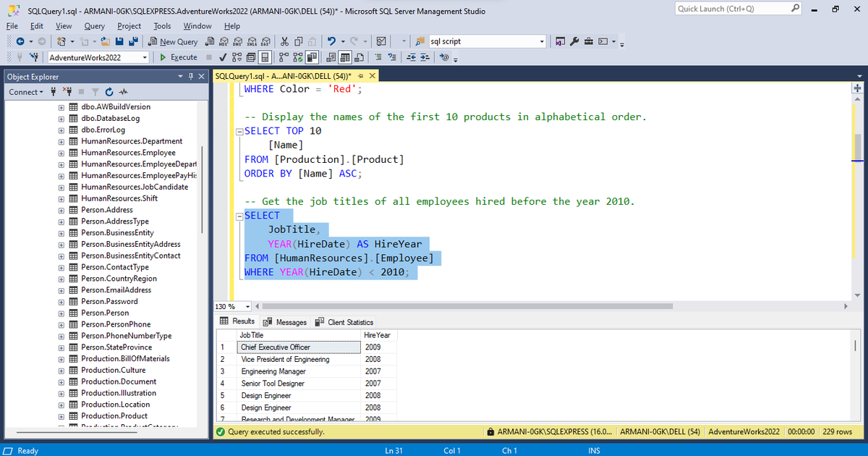Click the Database Engine Query icon beside New Query
Image resolution: width=868 pixels, height=456 pixels.
210,42
